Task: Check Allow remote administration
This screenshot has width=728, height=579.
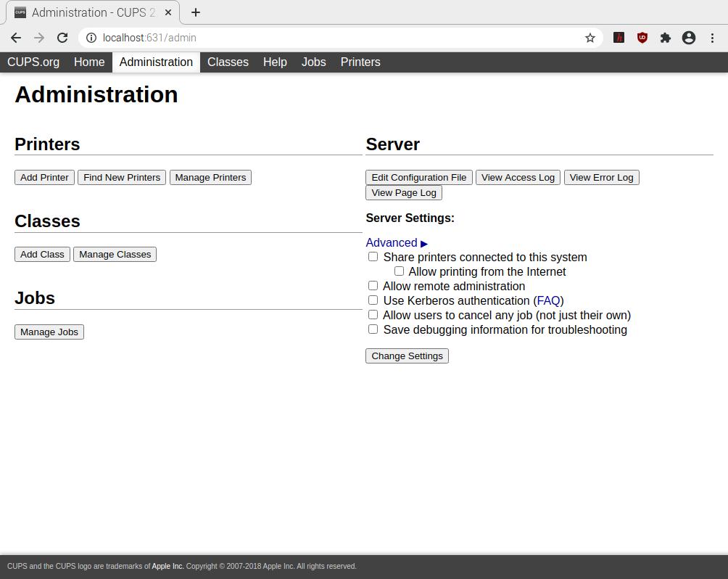Action: [x=373, y=286]
